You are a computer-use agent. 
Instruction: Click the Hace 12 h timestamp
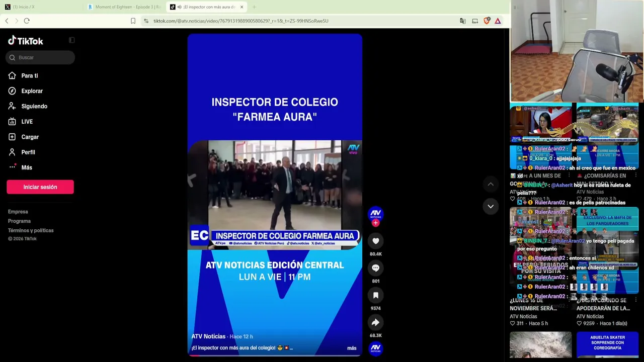point(242,336)
